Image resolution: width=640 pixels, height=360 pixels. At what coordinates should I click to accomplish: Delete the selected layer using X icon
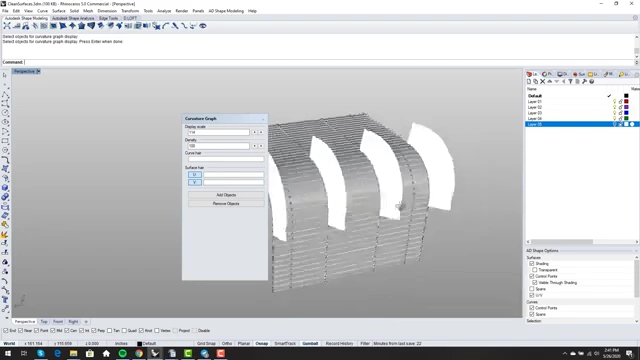tap(542, 82)
